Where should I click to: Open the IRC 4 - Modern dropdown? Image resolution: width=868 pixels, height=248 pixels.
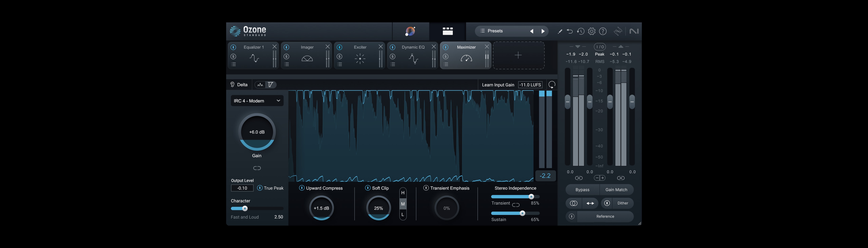[257, 101]
